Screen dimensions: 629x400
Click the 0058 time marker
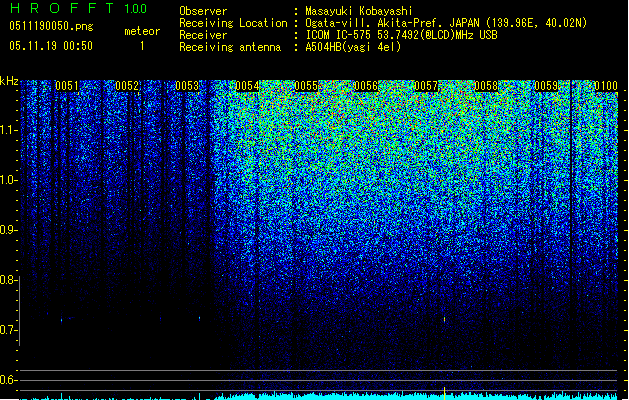[486, 86]
